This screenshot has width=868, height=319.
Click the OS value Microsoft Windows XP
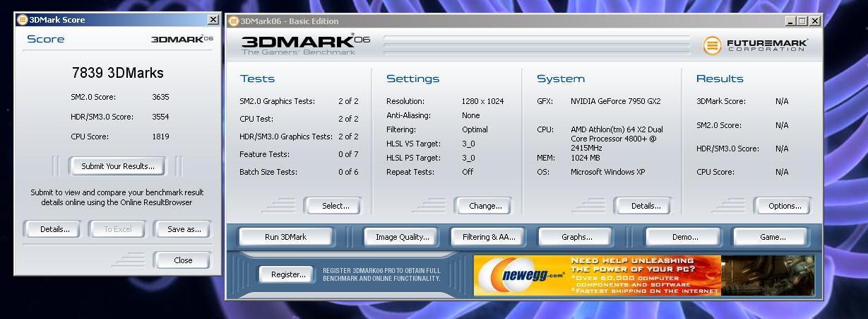coord(607,172)
